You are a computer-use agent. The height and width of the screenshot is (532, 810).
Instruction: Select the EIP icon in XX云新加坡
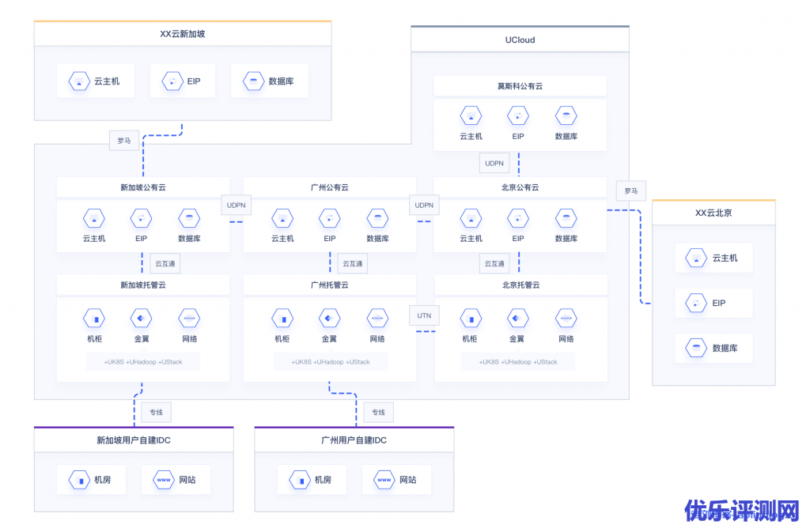coord(172,81)
